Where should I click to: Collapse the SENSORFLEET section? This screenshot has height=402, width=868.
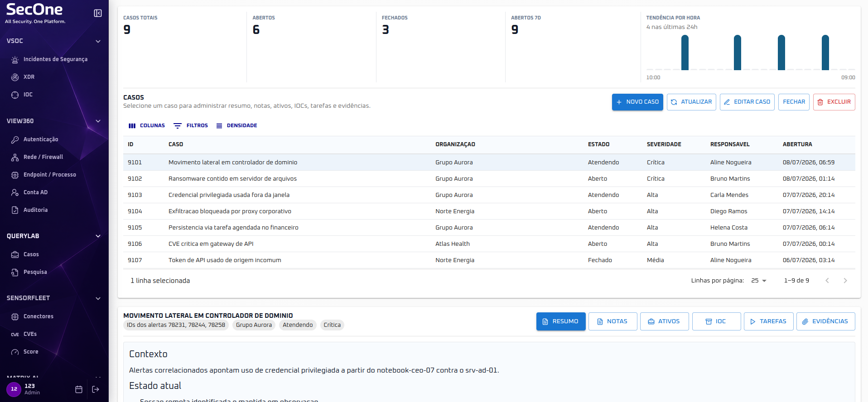pyautogui.click(x=98, y=298)
